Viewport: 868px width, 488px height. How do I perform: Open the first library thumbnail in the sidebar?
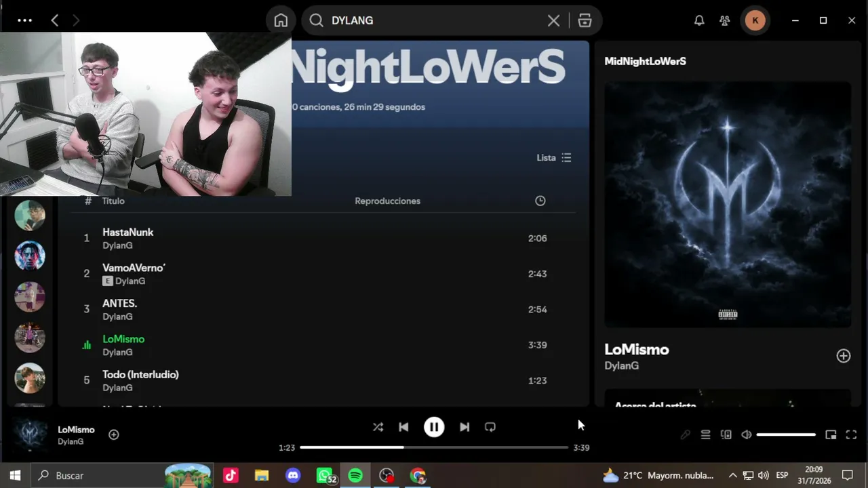tap(30, 216)
